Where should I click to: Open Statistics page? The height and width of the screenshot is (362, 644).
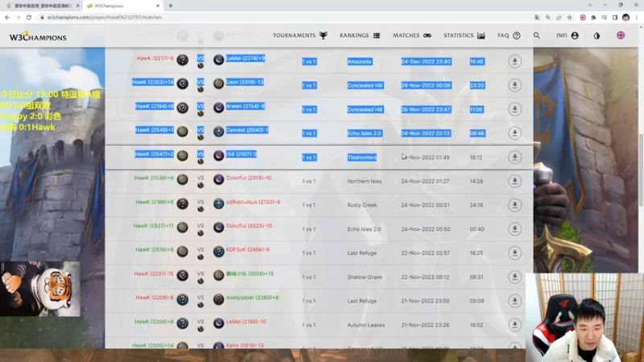click(464, 35)
